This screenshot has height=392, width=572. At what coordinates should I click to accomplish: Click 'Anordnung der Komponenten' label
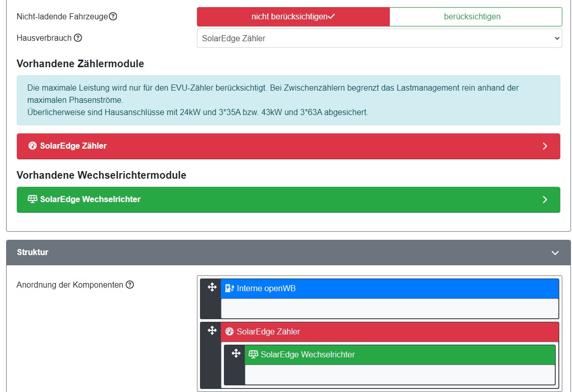click(70, 285)
